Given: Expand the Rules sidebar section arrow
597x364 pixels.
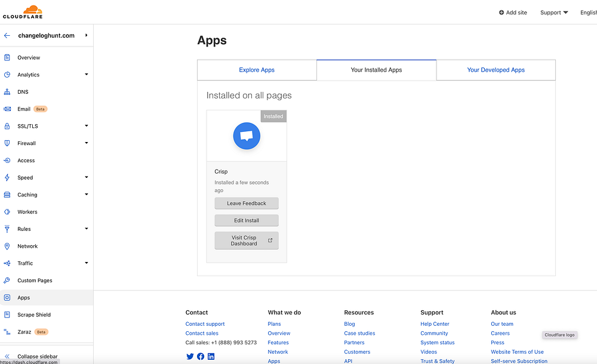Looking at the screenshot, I should coord(87,229).
